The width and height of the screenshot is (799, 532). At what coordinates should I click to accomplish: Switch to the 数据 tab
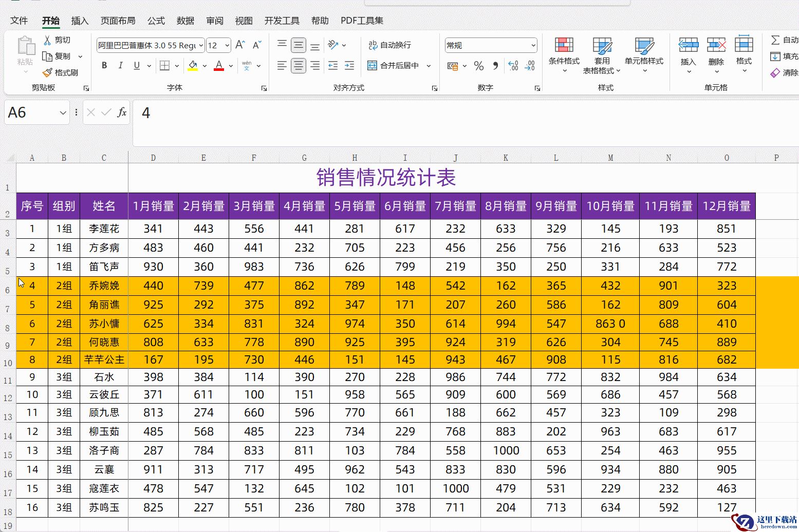tap(185, 21)
